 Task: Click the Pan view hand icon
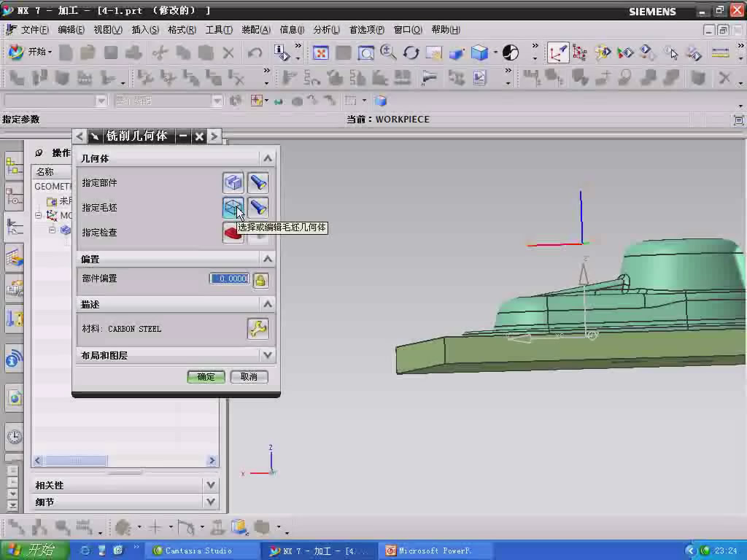(x=434, y=52)
